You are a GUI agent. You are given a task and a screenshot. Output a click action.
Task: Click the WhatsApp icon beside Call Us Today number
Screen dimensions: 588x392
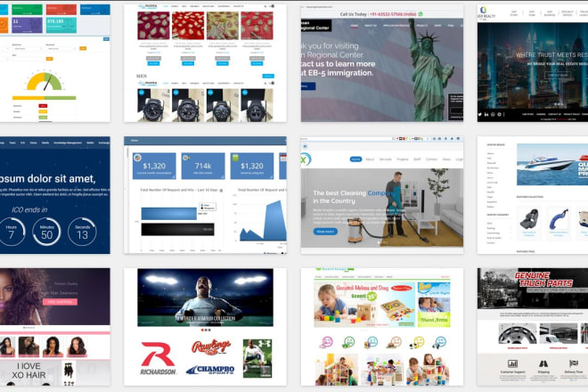[421, 14]
